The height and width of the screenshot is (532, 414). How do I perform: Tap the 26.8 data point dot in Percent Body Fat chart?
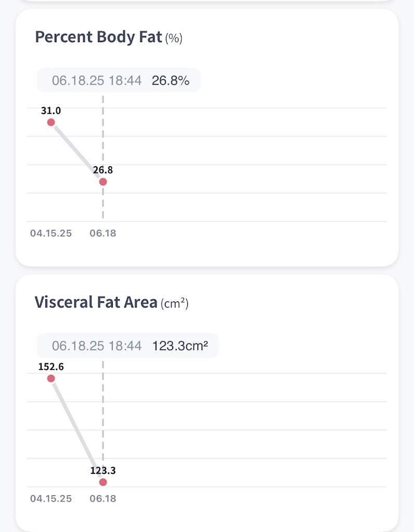click(x=103, y=182)
